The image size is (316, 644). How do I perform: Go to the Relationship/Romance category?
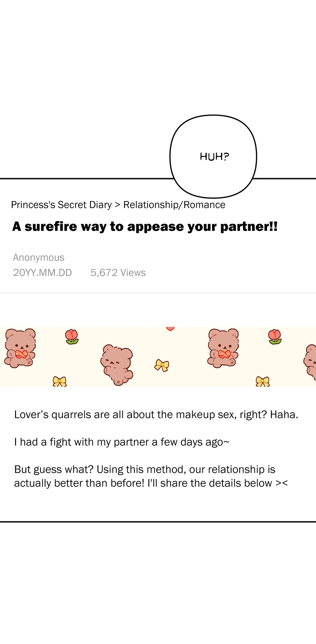coord(174,205)
